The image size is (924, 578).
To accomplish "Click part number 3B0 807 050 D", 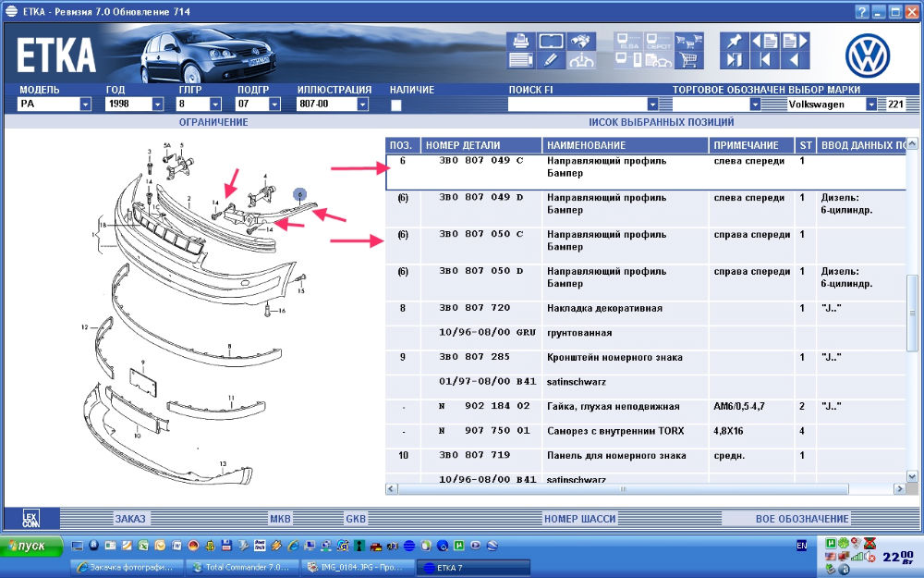I will coord(481,271).
